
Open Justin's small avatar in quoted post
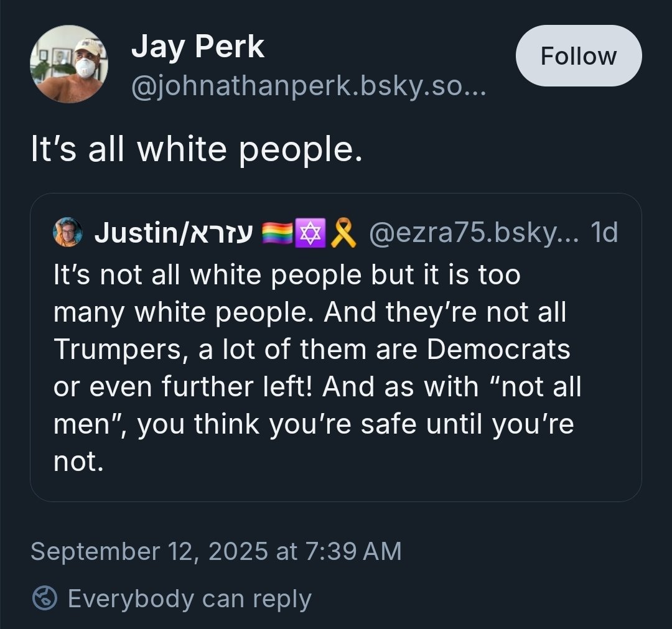pos(68,233)
